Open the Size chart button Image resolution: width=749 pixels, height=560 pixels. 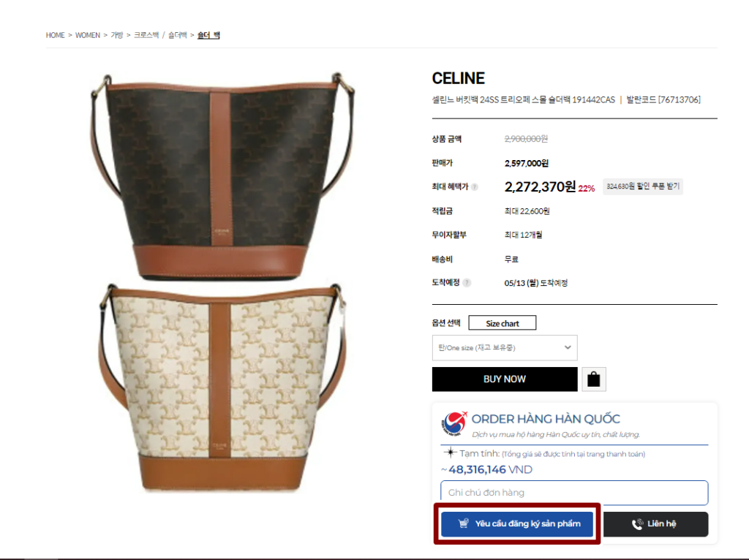click(x=502, y=323)
